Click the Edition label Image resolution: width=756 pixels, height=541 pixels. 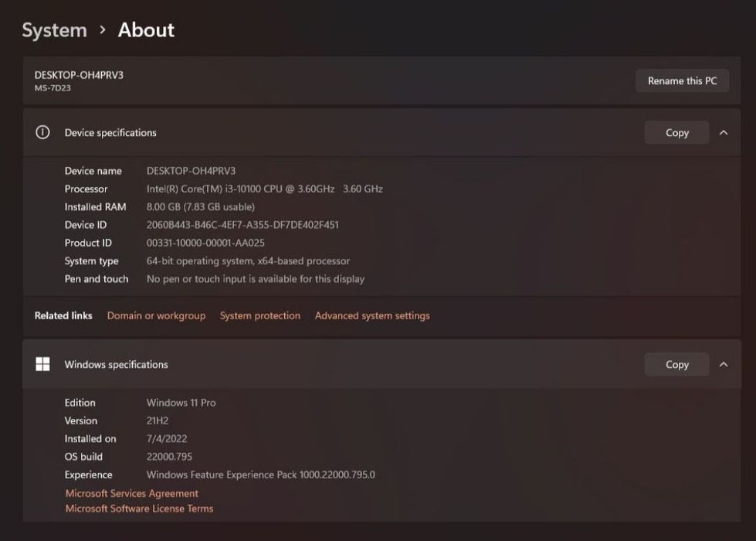tap(80, 403)
